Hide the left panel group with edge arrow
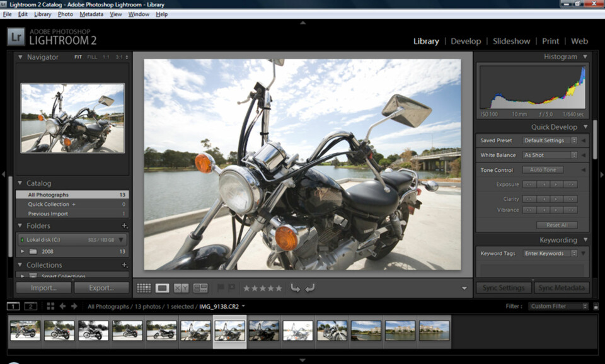 click(x=4, y=174)
